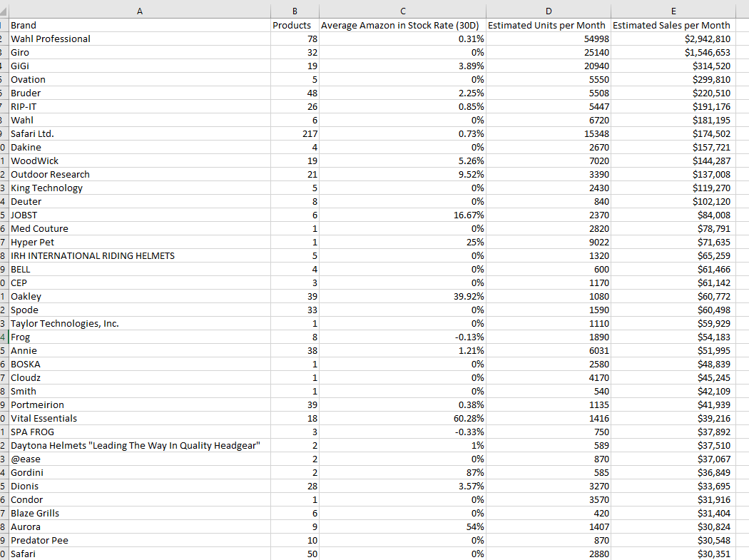Select the Oakley brand cell
749x560 pixels.
pos(140,296)
